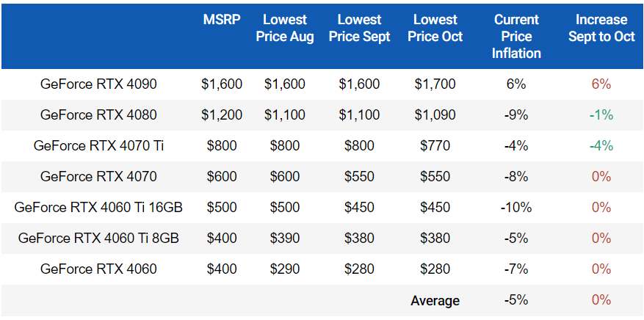
Task: Click the Average label in last row
Action: [435, 301]
